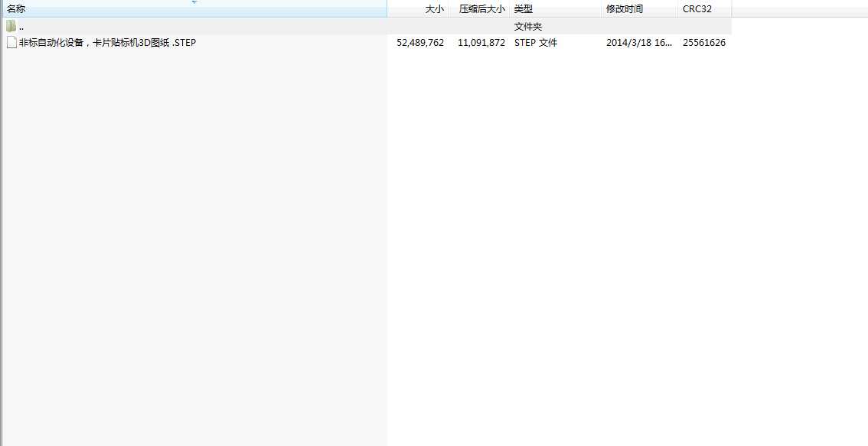The height and width of the screenshot is (446, 868).
Task: Select the STEP file document icon
Action: (11, 42)
